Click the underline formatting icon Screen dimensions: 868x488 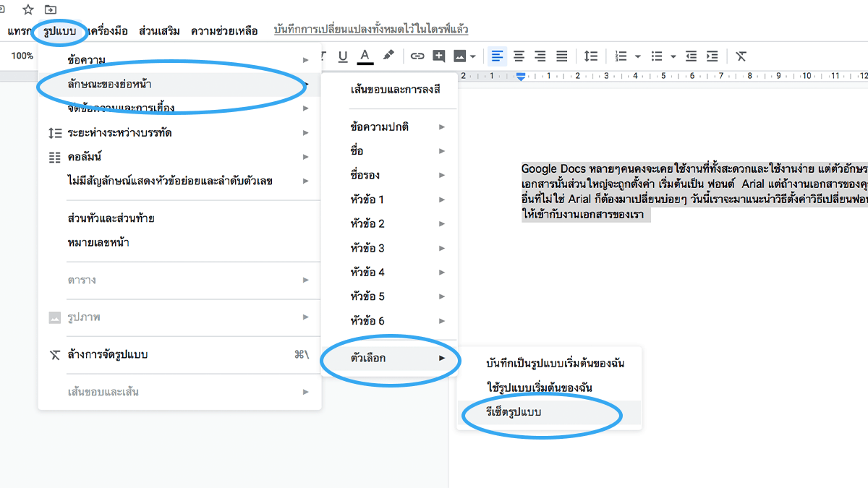[343, 56]
